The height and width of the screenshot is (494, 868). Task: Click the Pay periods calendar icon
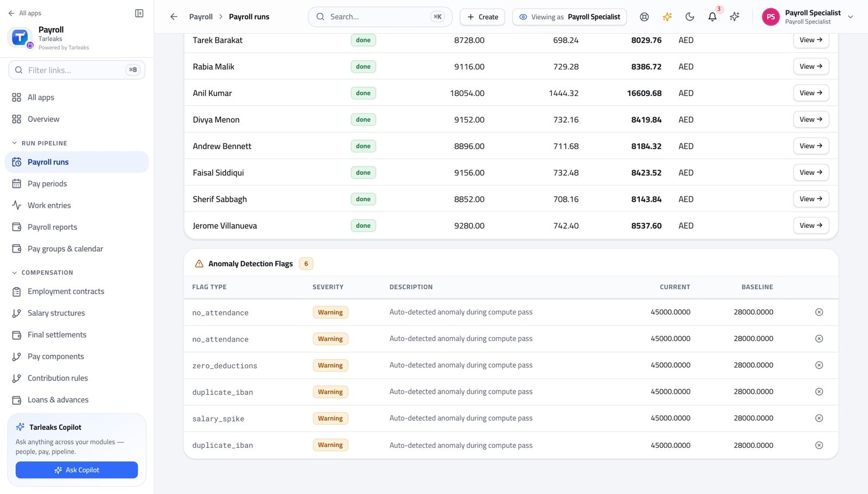[17, 184]
